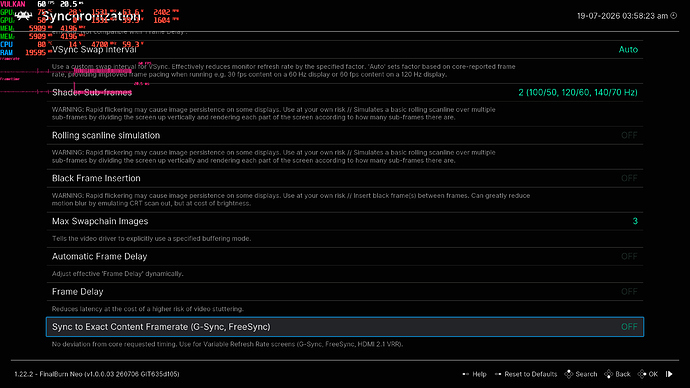690x388 pixels.
Task: Click the RetroArch invader logo icon
Action: coord(23,16)
